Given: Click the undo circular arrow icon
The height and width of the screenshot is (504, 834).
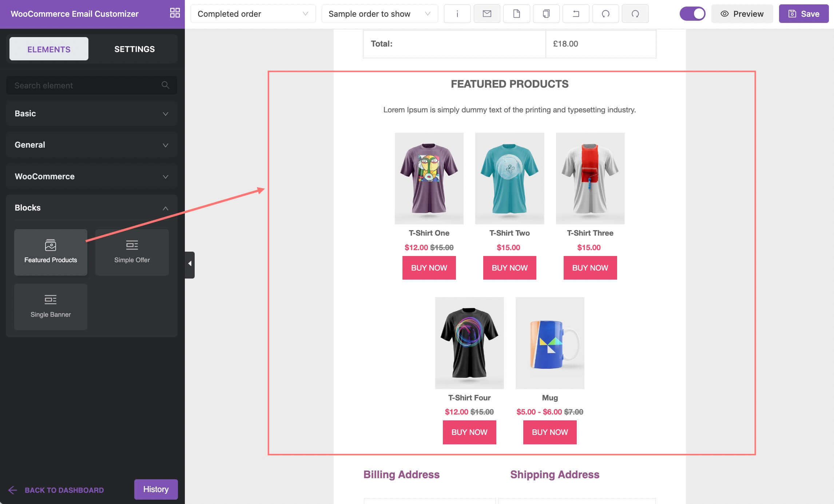Looking at the screenshot, I should click(605, 14).
